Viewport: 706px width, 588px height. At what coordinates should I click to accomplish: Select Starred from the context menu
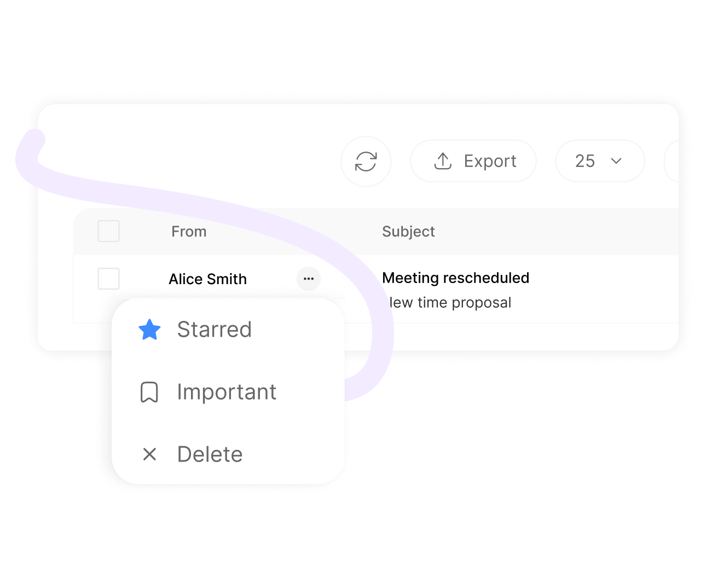214,330
